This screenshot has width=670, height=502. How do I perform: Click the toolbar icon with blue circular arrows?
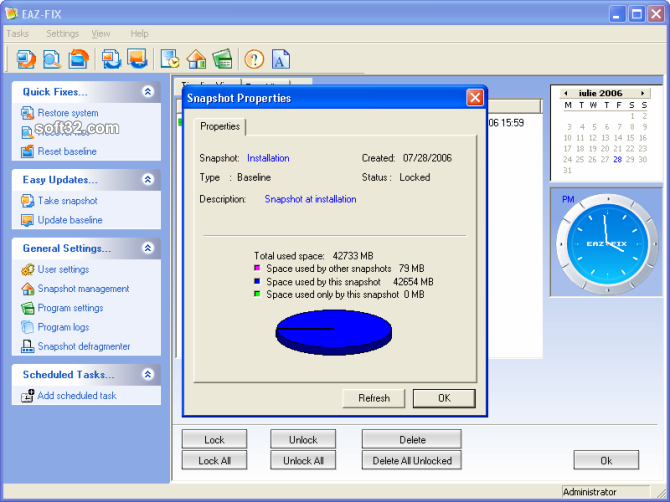[x=111, y=59]
